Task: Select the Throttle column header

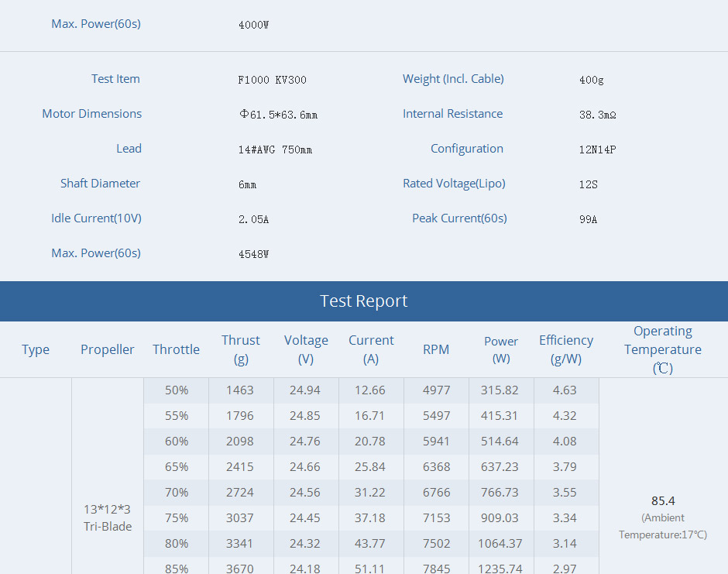Action: [176, 349]
